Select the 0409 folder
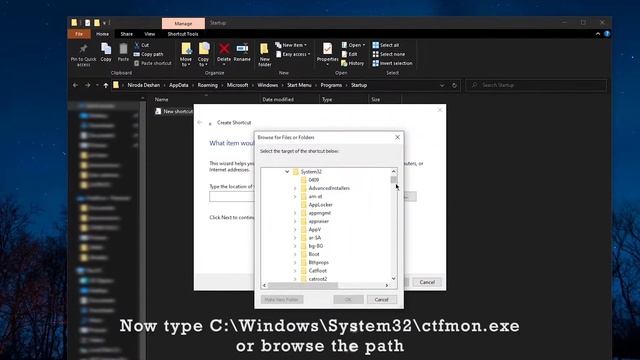Screen dimensions: 640x360 click(x=313, y=180)
